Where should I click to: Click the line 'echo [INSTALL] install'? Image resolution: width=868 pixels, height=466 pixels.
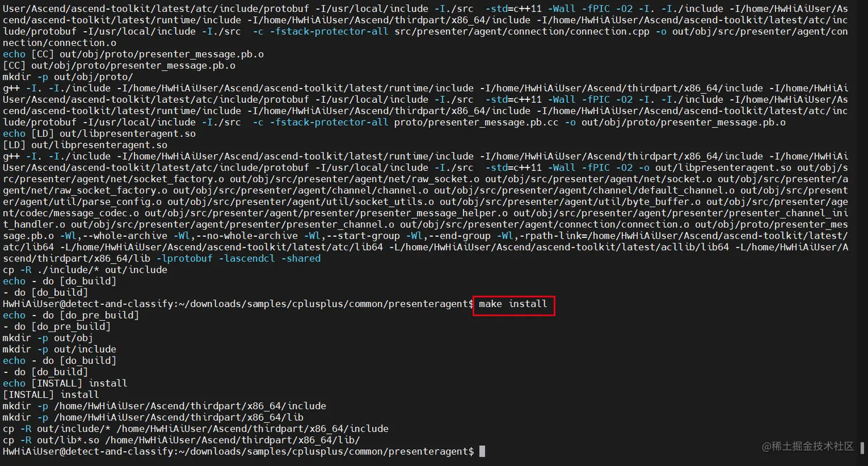[x=65, y=383]
